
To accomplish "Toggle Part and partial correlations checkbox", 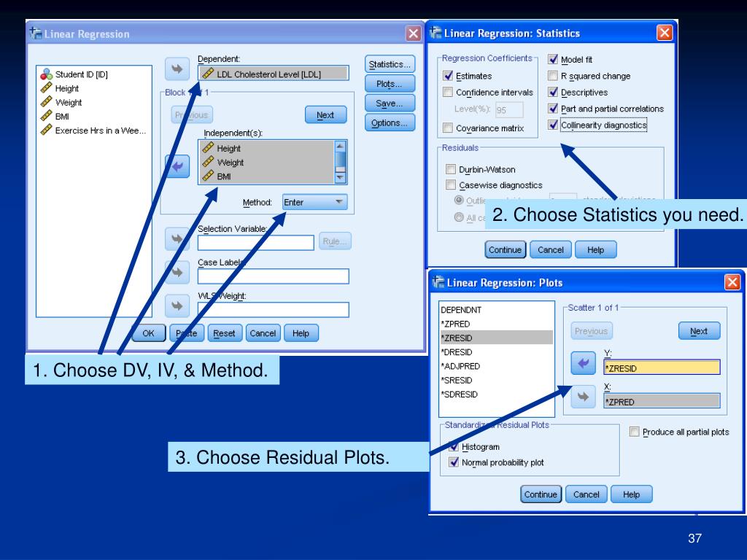I will coord(553,109).
